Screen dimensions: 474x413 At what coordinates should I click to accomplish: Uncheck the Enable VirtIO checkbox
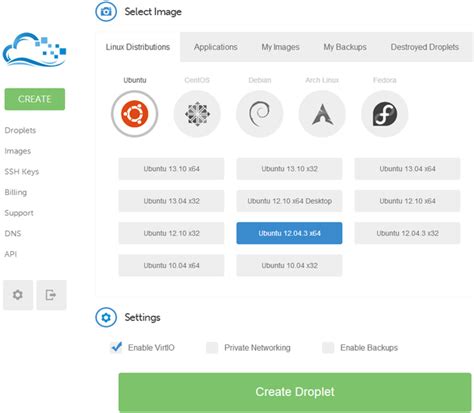[x=116, y=348]
